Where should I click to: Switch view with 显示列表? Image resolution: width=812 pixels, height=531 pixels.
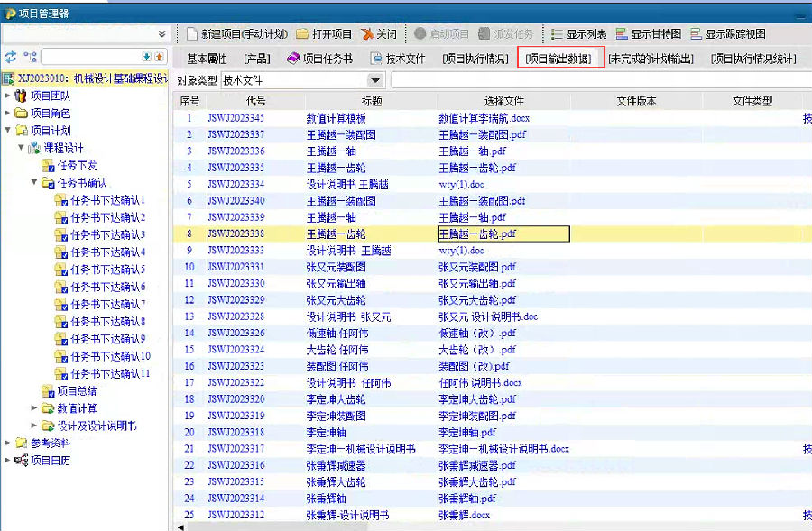point(578,34)
